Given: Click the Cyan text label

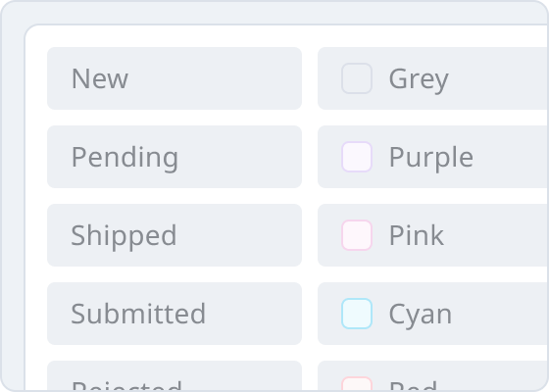Looking at the screenshot, I should [x=421, y=315].
